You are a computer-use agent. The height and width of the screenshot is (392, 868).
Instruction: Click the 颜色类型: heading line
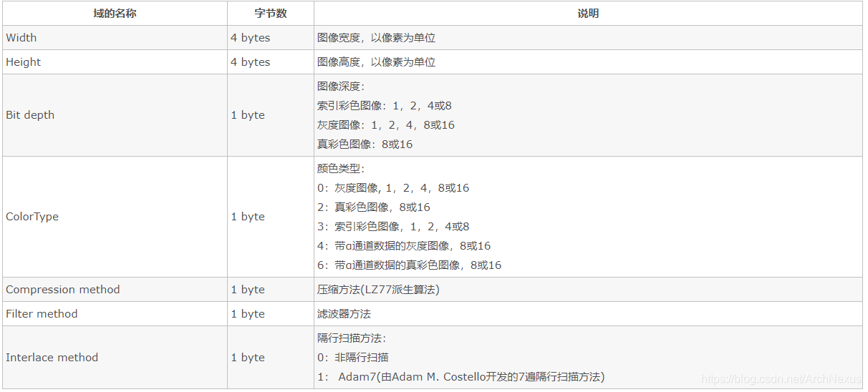coord(342,169)
